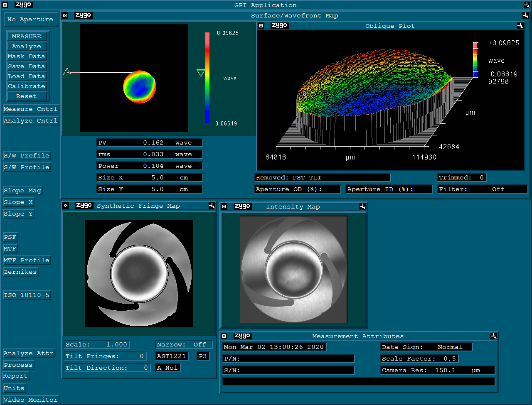Image resolution: width=532 pixels, height=405 pixels.
Task: Click the Synthetic Fringe Map pin icon
Action: [212, 206]
